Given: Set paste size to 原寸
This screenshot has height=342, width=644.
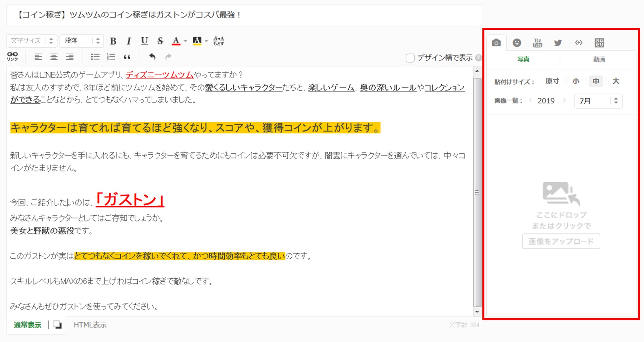Looking at the screenshot, I should (x=552, y=81).
